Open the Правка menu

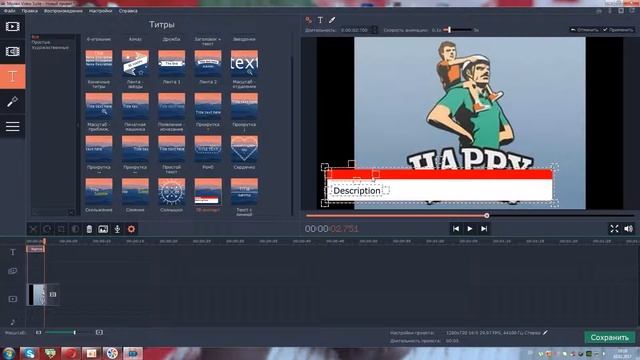[29, 11]
